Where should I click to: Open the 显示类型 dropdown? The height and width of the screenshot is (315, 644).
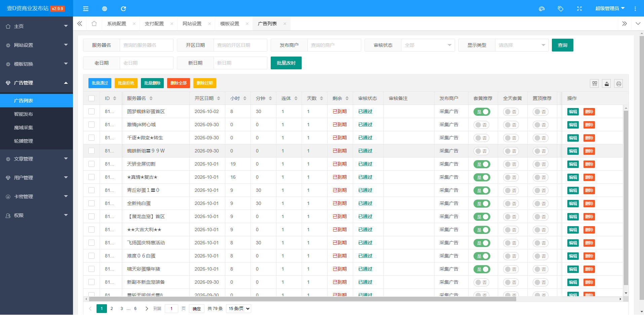click(x=522, y=45)
